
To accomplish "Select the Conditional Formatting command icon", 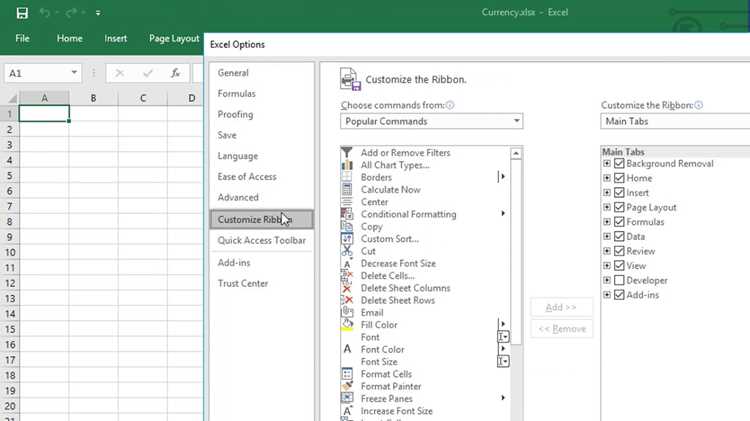I will tap(347, 214).
